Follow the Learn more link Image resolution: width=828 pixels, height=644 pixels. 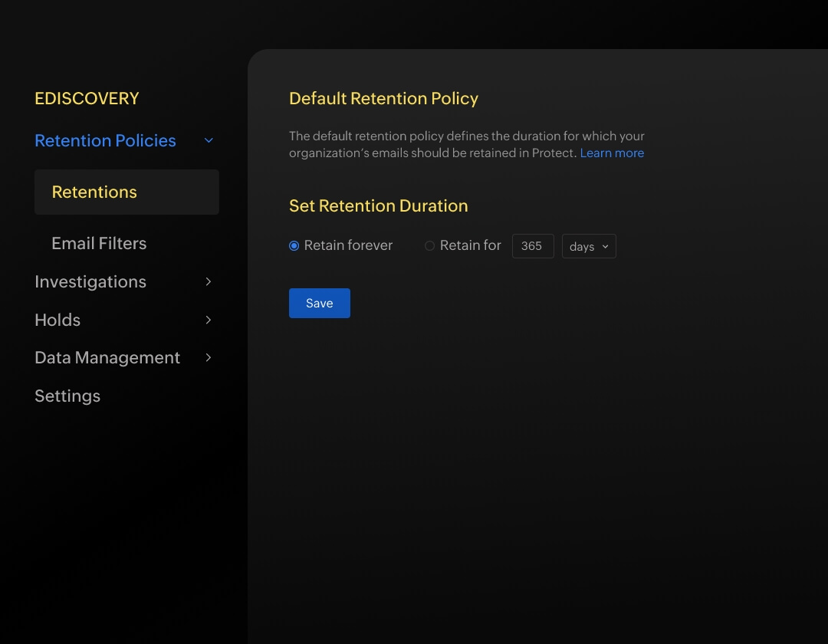tap(611, 153)
